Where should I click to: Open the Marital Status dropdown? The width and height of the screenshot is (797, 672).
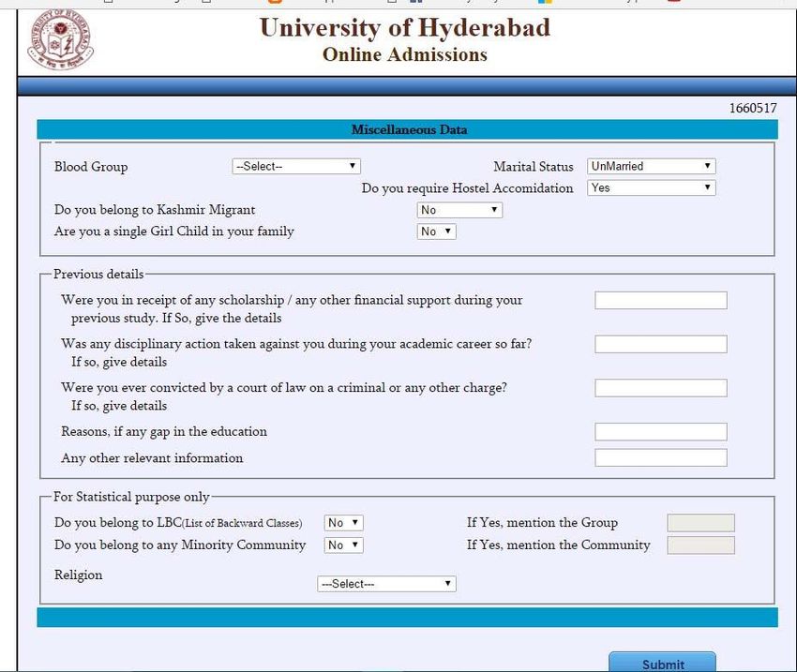pos(651,166)
